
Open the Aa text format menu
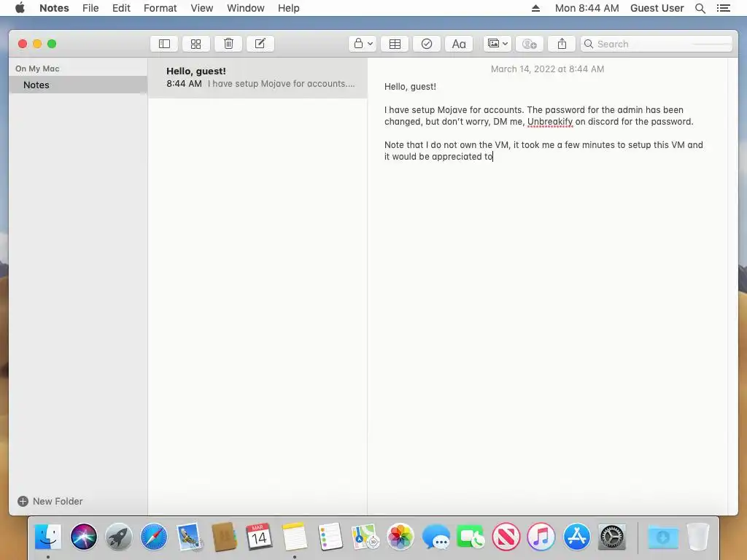coord(459,44)
